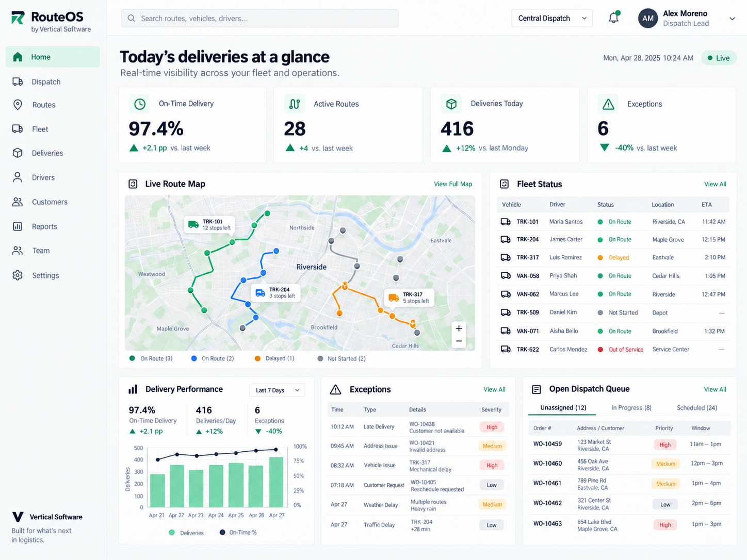Viewport: 747px width, 560px height.
Task: Toggle On Route (3) green legend item
Action: pyautogui.click(x=151, y=358)
